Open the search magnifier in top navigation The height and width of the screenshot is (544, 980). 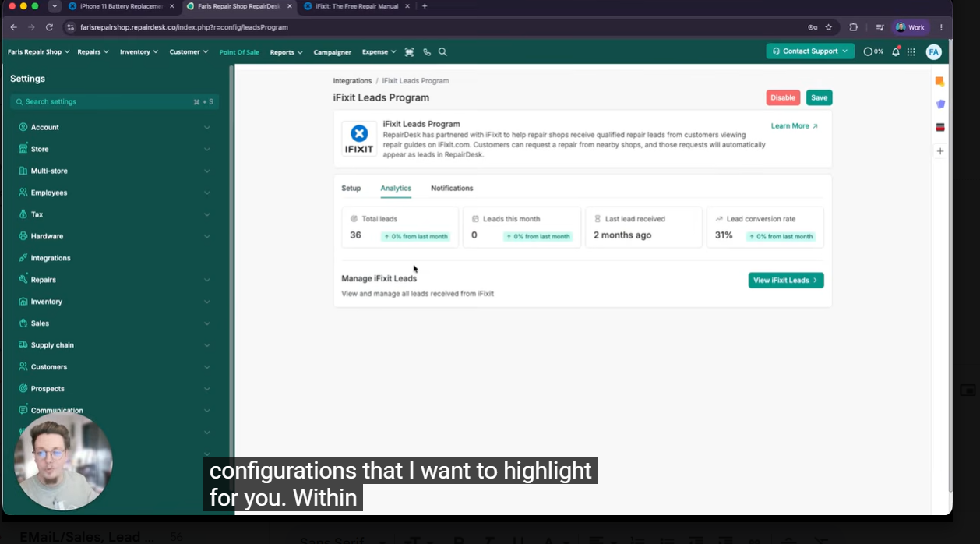pyautogui.click(x=442, y=52)
